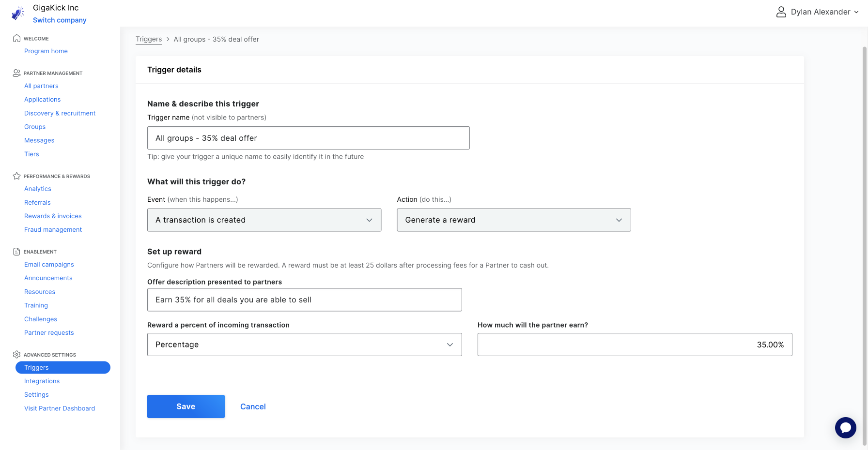Click 'Set up reward' heading text
The width and height of the screenshot is (868, 450).
coord(174,252)
